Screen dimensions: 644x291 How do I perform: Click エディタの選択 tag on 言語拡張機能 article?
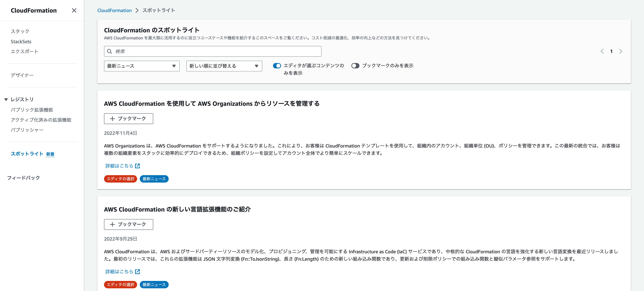point(120,284)
